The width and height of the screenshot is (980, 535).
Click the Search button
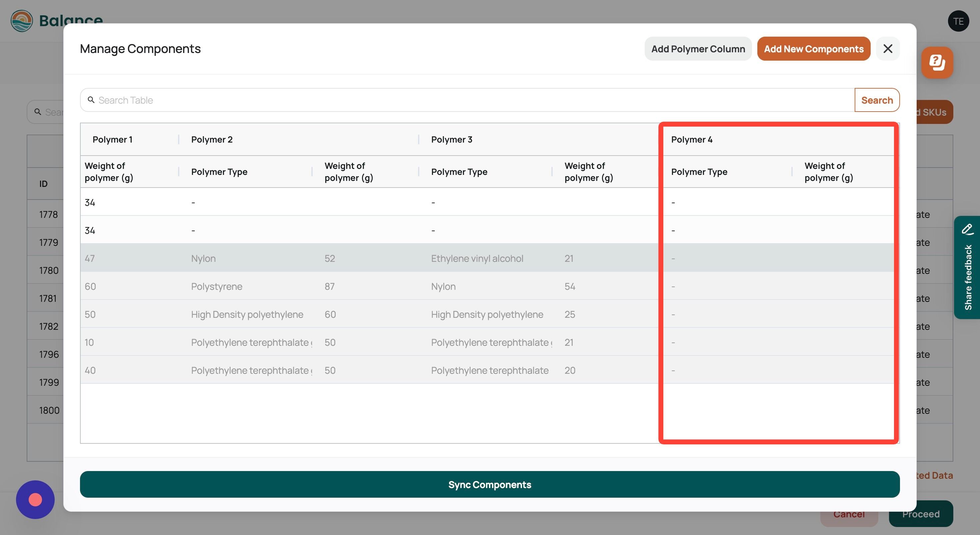877,100
